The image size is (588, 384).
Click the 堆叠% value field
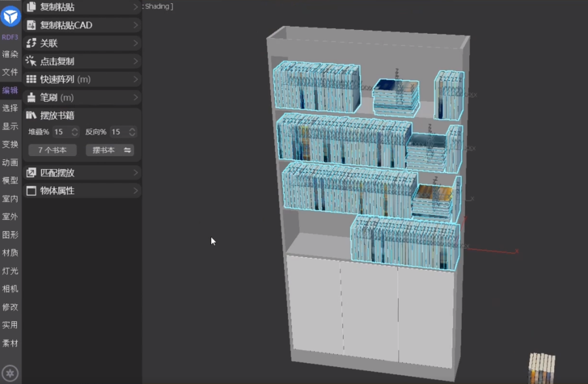61,132
